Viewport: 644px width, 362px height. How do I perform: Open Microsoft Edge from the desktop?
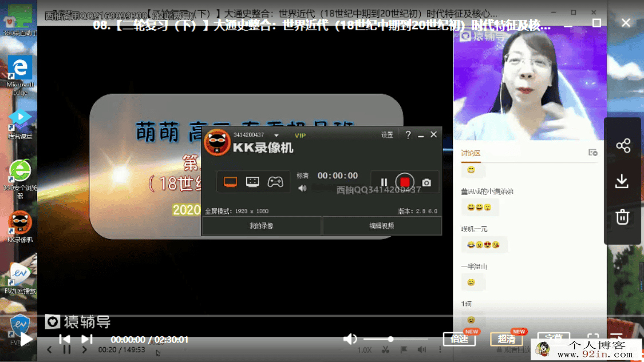pyautogui.click(x=19, y=75)
